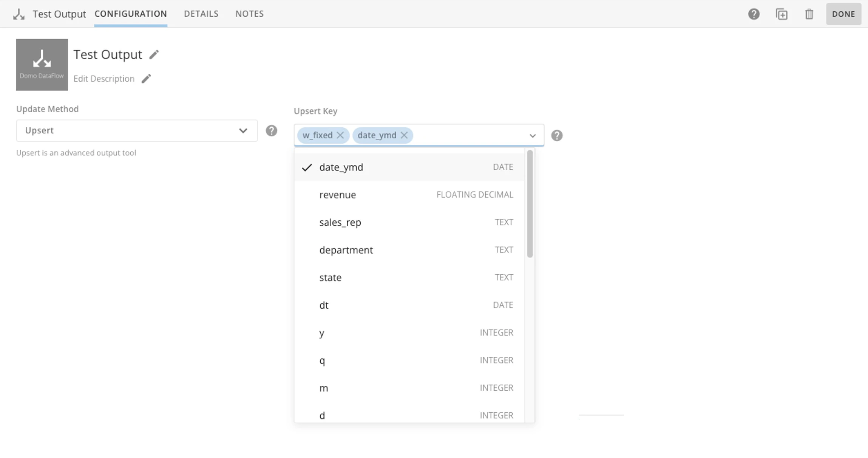The height and width of the screenshot is (458, 868).
Task: Select the dt DATE column option
Action: [x=409, y=305]
